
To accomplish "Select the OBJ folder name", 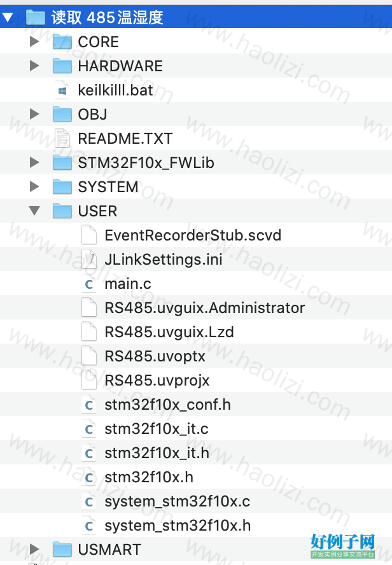I will pos(93,115).
